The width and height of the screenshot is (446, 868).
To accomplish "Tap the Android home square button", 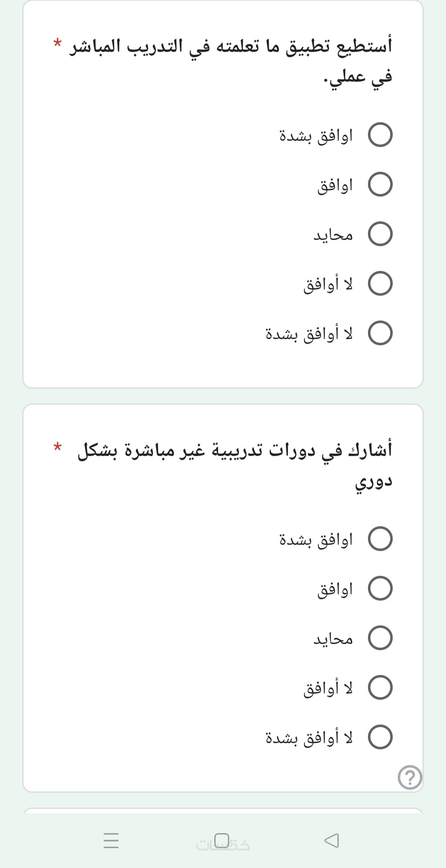I will pos(222,839).
